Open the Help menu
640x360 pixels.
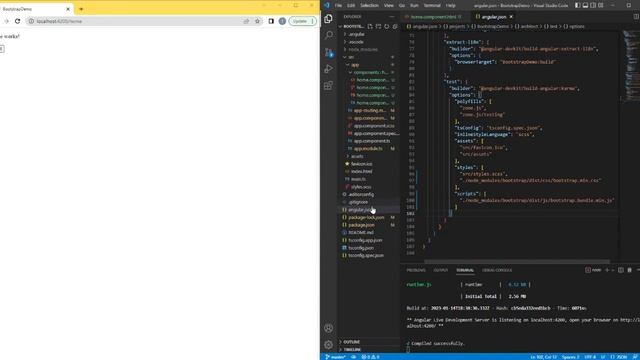click(x=451, y=5)
